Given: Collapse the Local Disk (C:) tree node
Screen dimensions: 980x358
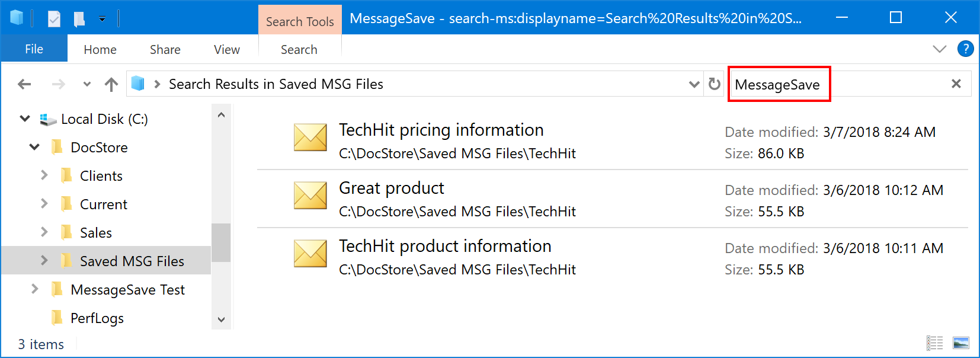Looking at the screenshot, I should pos(25,119).
